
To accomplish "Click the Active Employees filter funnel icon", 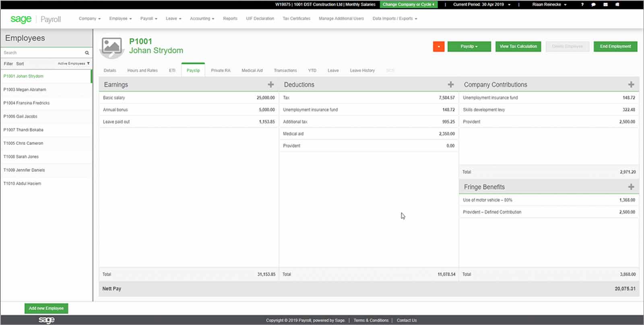I will pos(88,64).
